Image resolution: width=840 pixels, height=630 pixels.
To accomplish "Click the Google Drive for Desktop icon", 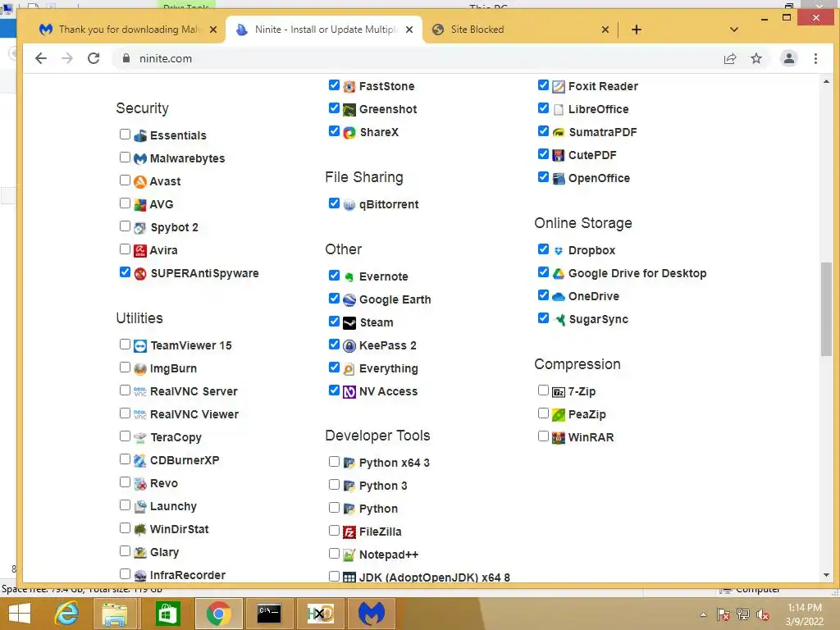I will pyautogui.click(x=558, y=274).
